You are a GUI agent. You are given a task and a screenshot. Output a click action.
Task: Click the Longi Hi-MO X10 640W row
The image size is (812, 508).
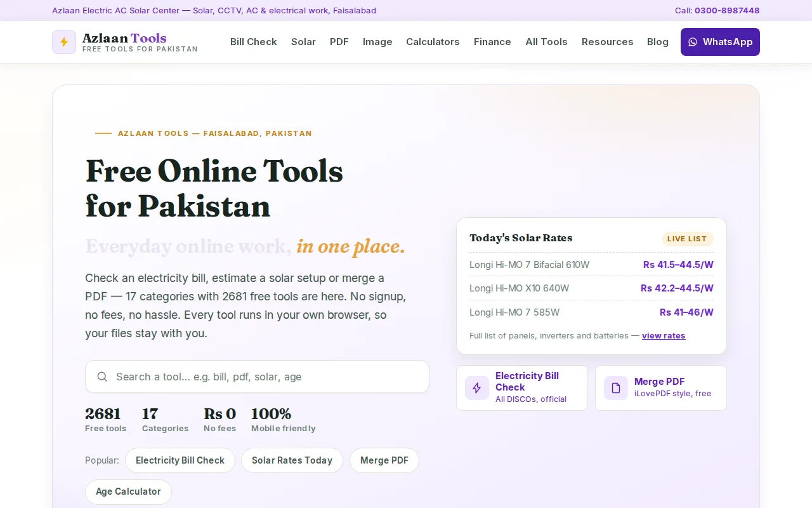click(591, 288)
